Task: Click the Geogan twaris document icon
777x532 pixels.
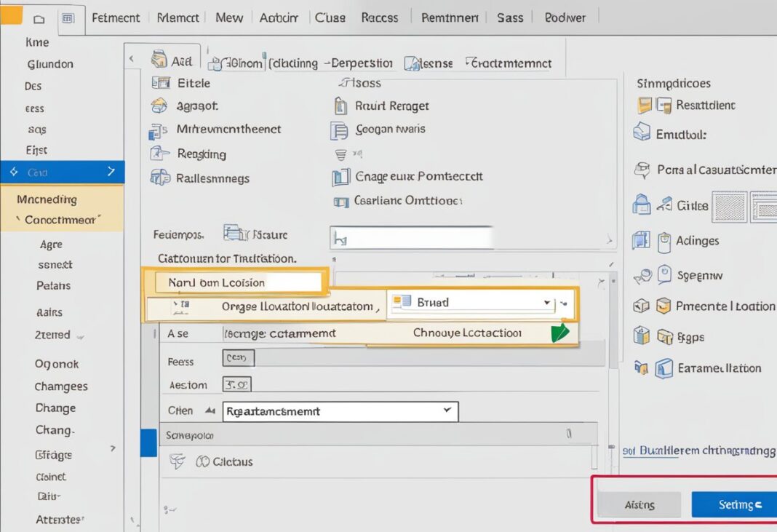Action: (x=339, y=130)
